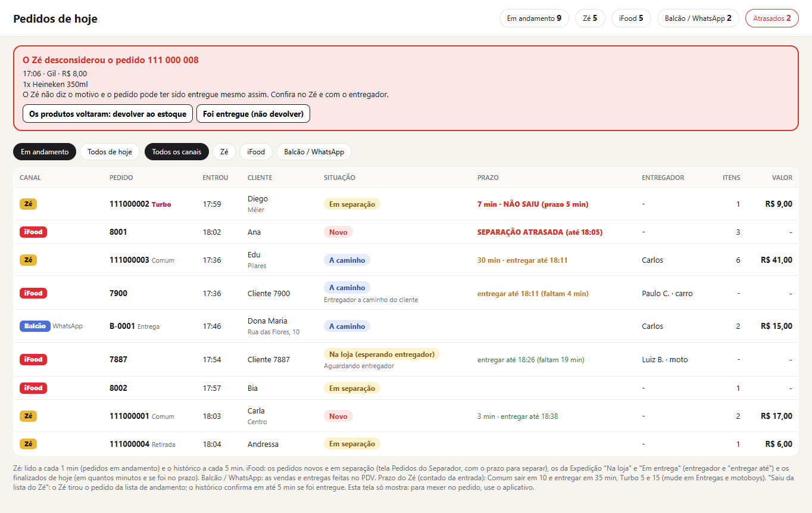Viewport: 812px width, 513px height.
Task: Click Zé badge on order 111000003
Action: 28,260
